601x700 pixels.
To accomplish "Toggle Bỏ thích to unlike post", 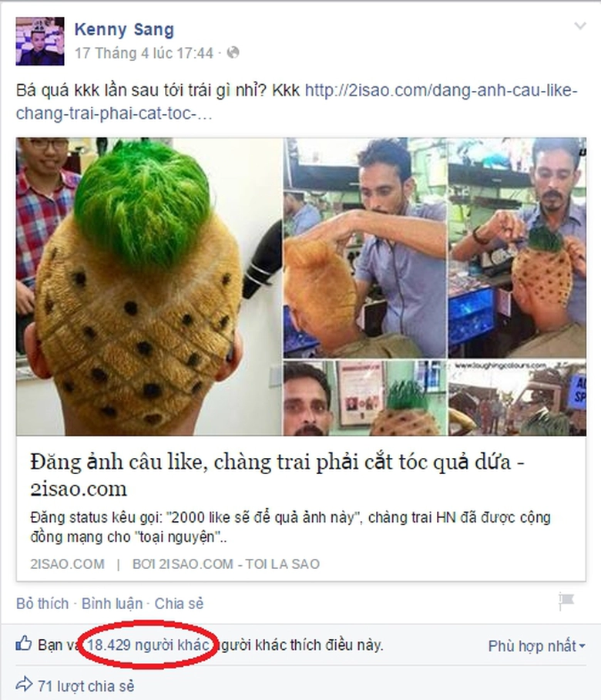I will coord(42,604).
